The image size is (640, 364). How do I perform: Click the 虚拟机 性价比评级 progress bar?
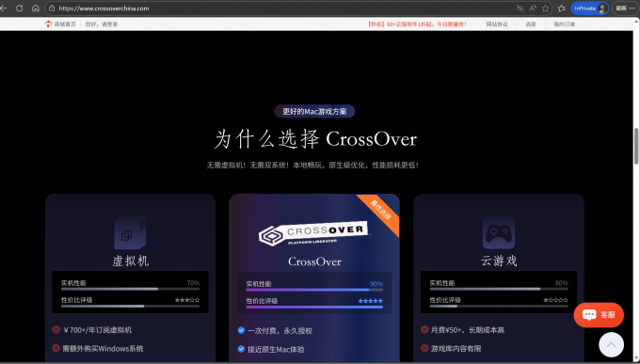point(130,306)
